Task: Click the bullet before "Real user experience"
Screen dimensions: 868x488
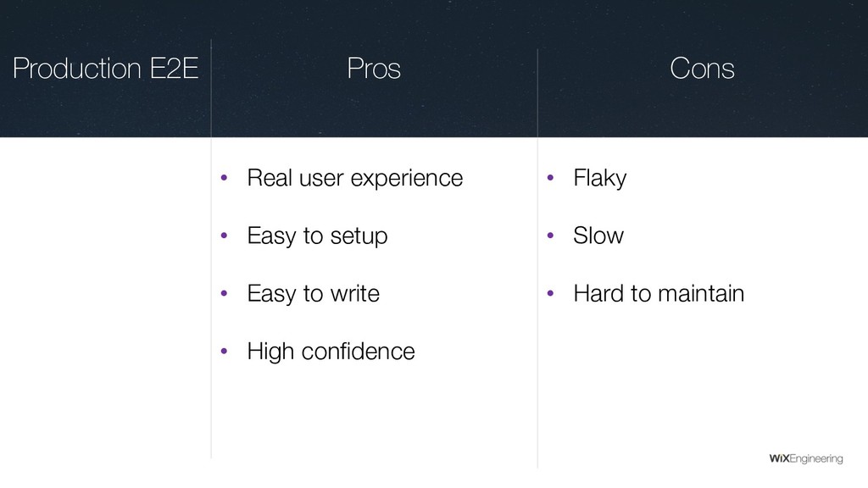Action: tap(224, 178)
